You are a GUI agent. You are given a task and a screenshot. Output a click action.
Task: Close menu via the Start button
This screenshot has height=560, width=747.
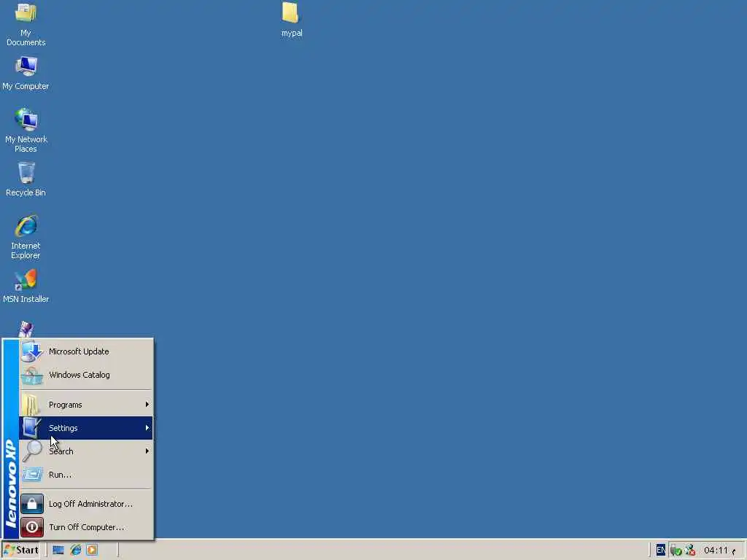(21, 550)
